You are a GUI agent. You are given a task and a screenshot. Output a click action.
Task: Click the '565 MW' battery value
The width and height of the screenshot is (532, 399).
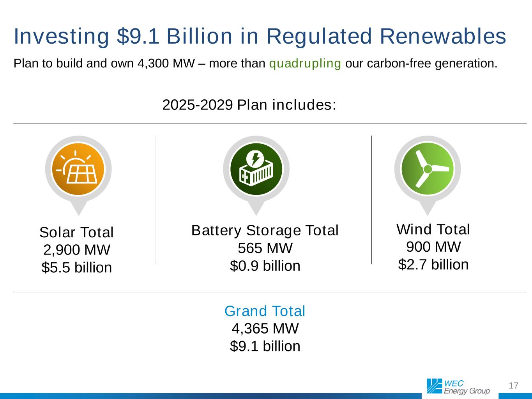tap(265, 248)
